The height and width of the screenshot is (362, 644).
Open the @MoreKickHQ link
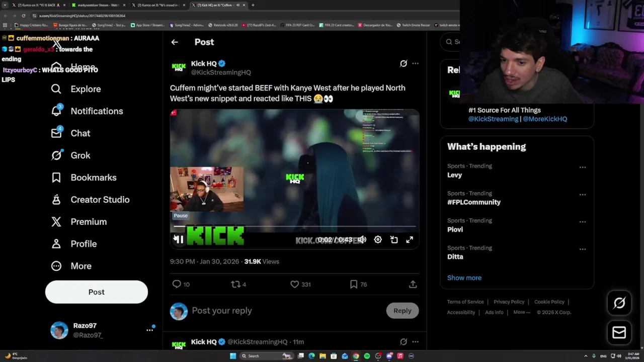click(545, 119)
